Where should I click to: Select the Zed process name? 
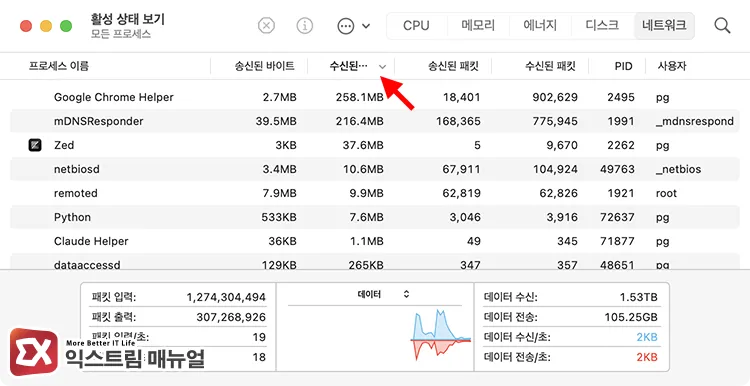coord(64,145)
